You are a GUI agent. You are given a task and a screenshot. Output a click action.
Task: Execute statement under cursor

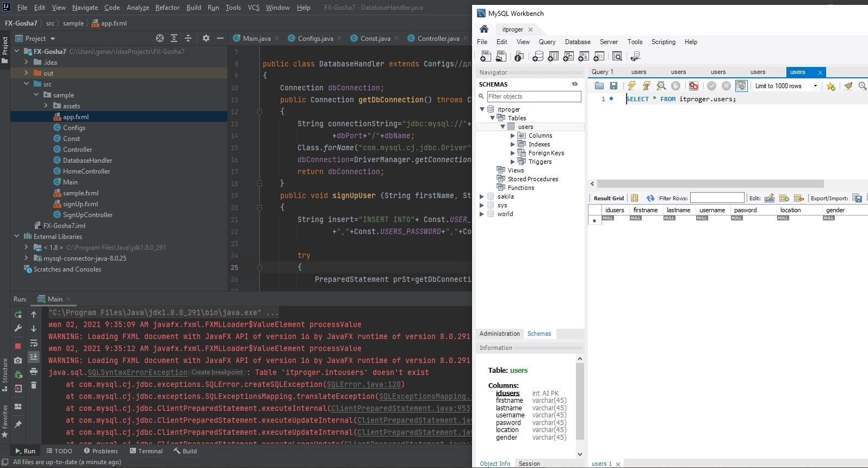click(x=646, y=85)
